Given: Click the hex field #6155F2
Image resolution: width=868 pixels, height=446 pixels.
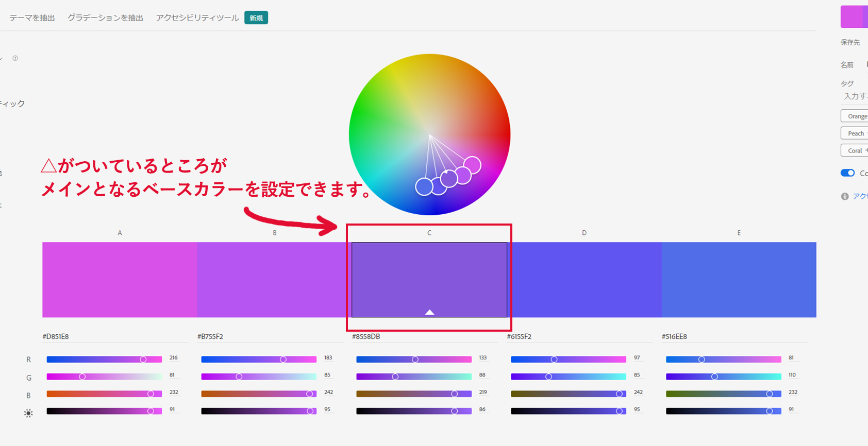Looking at the screenshot, I should coord(519,337).
